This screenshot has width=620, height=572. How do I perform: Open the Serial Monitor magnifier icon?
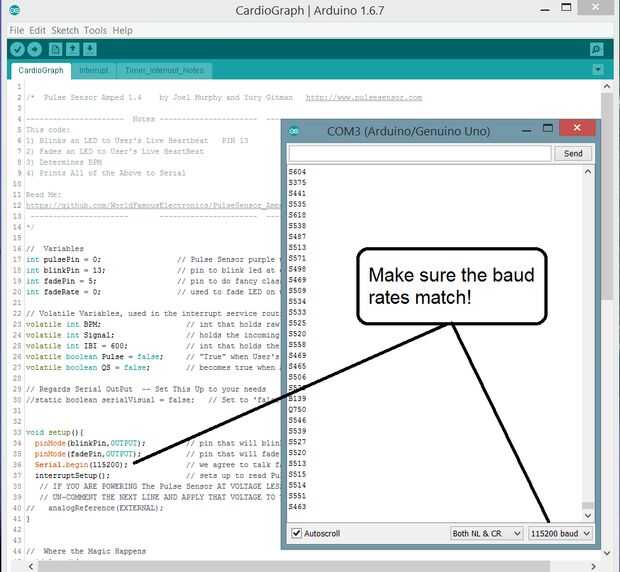coord(596,49)
